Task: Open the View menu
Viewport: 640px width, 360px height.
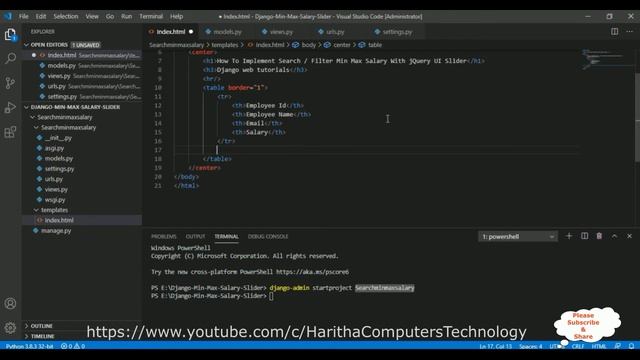Action: 92,16
